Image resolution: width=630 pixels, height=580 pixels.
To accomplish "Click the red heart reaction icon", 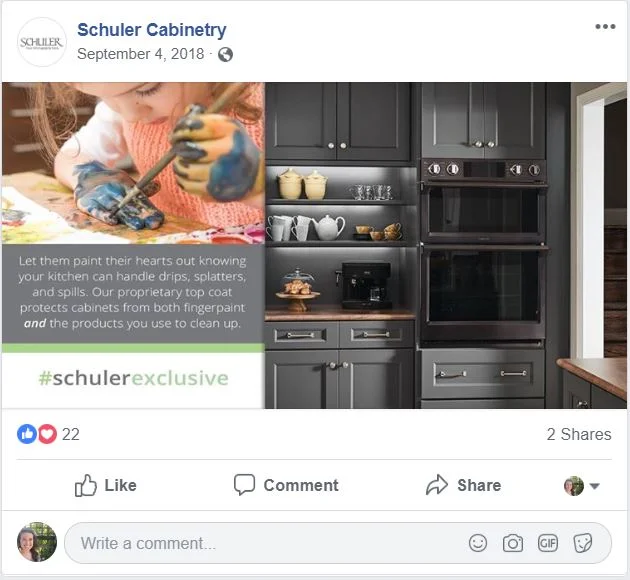I will coord(47,434).
